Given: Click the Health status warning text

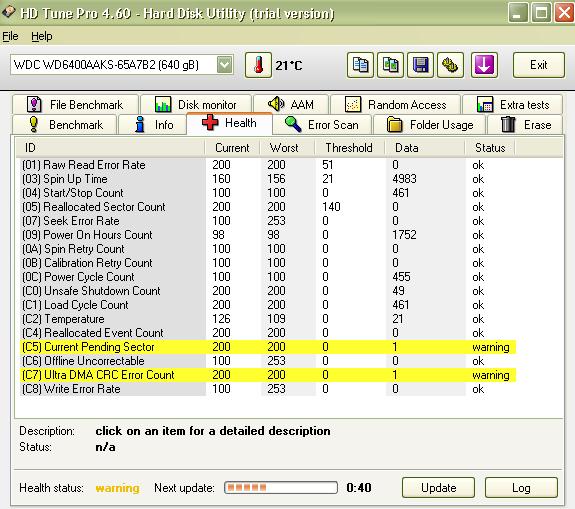Looking at the screenshot, I should coord(117,488).
